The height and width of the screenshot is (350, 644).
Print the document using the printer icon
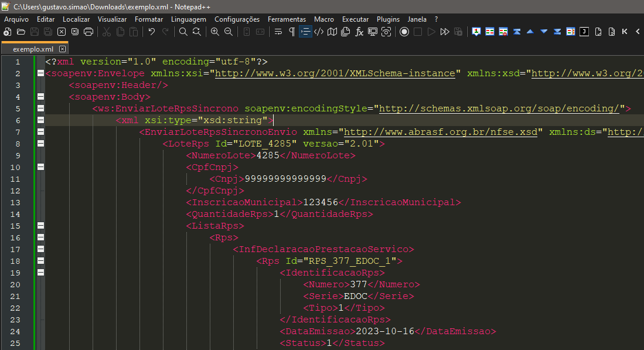pyautogui.click(x=88, y=32)
